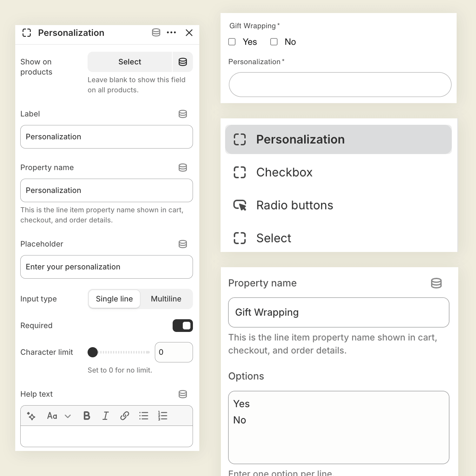The height and width of the screenshot is (476, 476).
Task: Click the AI sparkle icon in the Help text toolbar
Action: tap(31, 416)
